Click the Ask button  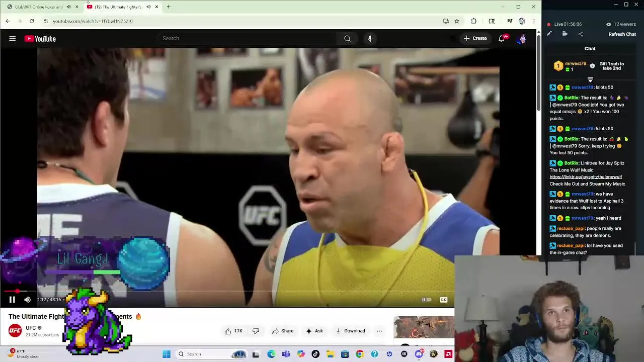tap(314, 331)
